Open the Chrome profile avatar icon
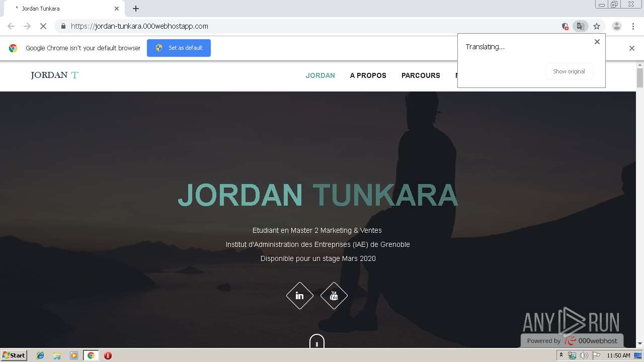This screenshot has height=362, width=644. pyautogui.click(x=616, y=26)
